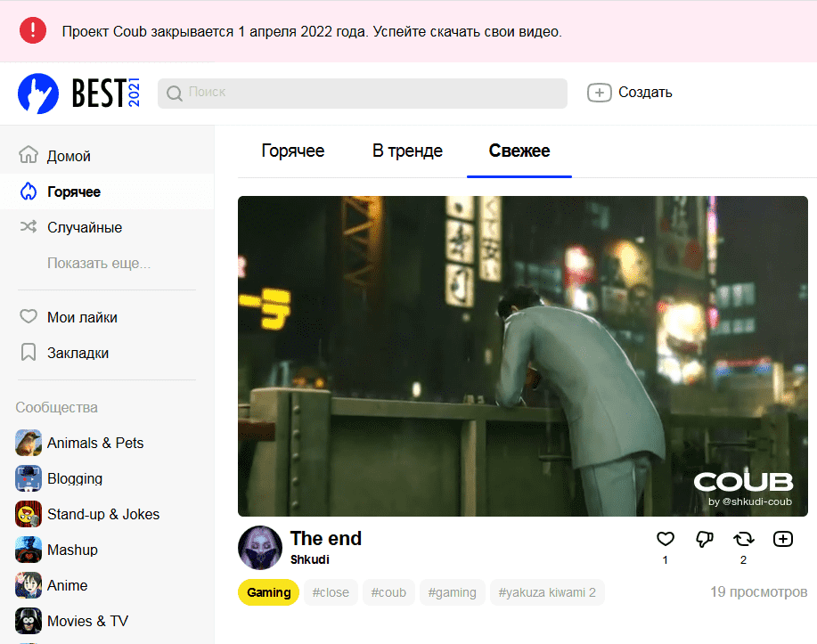Screen dimensions: 817x644
Task: Click the #coub hashtag
Action: (x=388, y=592)
